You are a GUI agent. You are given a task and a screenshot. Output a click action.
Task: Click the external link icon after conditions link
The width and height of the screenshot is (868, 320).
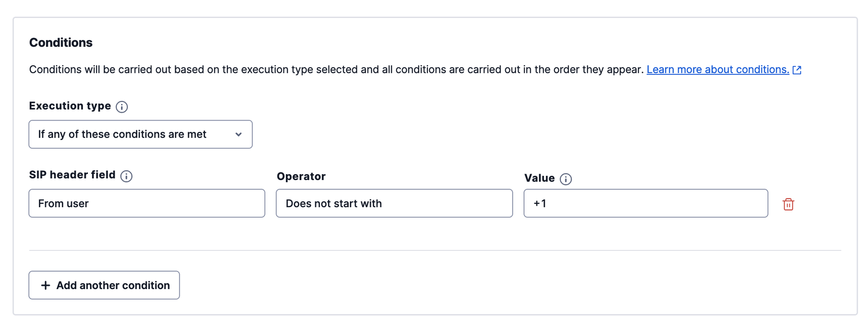pos(796,69)
